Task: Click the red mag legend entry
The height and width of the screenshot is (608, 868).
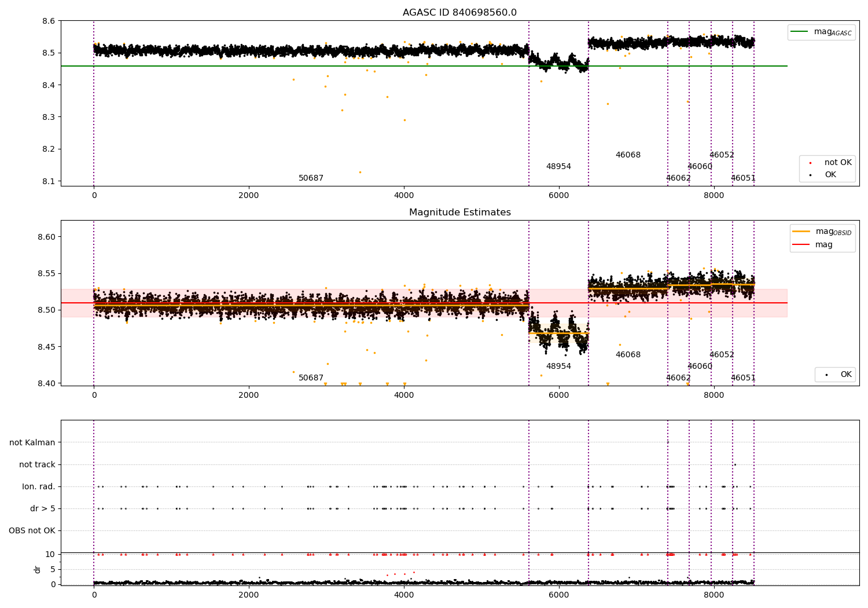Action: 812,244
